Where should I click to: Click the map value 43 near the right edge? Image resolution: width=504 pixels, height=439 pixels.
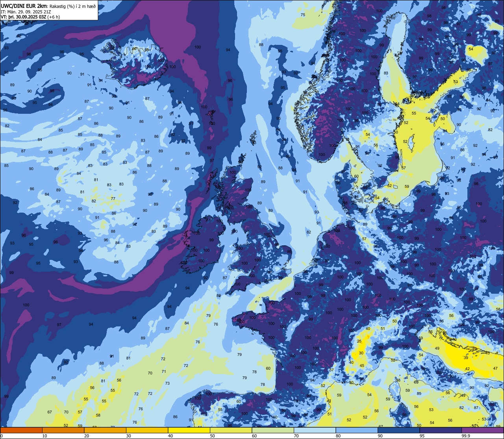487,353
